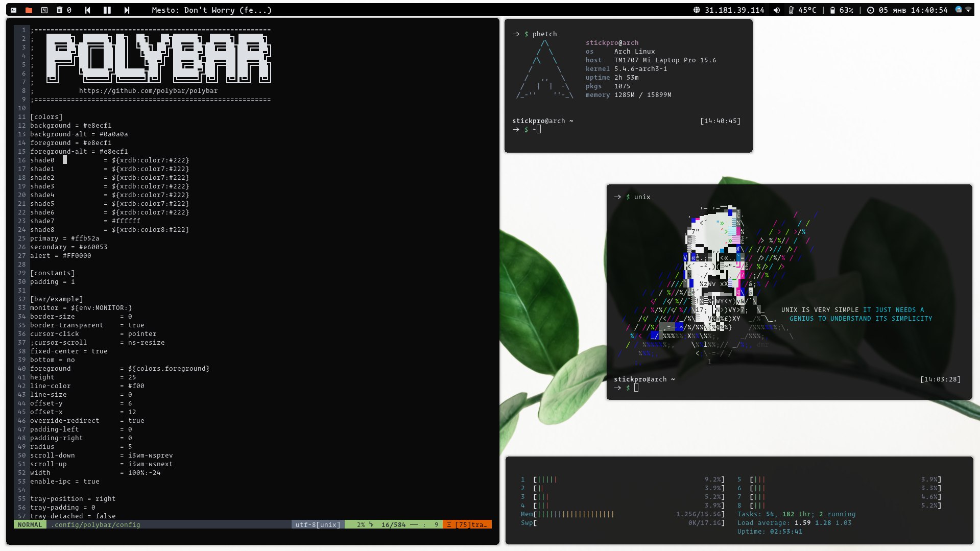Image resolution: width=980 pixels, height=551 pixels.
Task: Click the scroll-down = i3wm-wsprev line
Action: [x=101, y=455]
